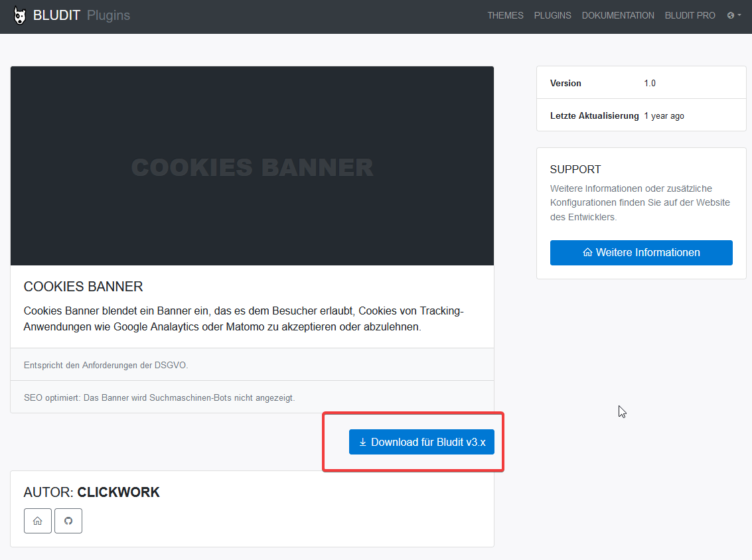Click the BLUDIT brand name text
The image size is (752, 560).
56,15
